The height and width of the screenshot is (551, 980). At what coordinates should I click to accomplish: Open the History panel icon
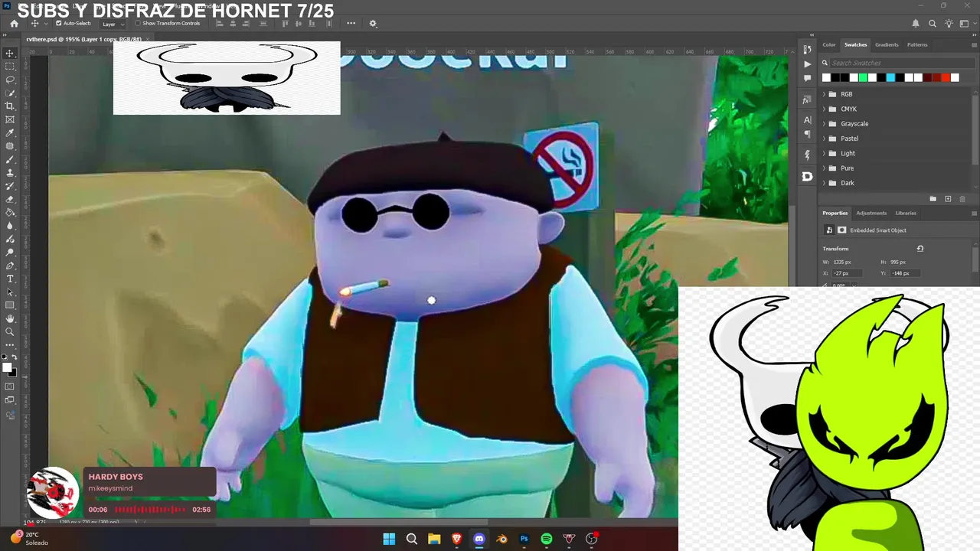click(807, 50)
